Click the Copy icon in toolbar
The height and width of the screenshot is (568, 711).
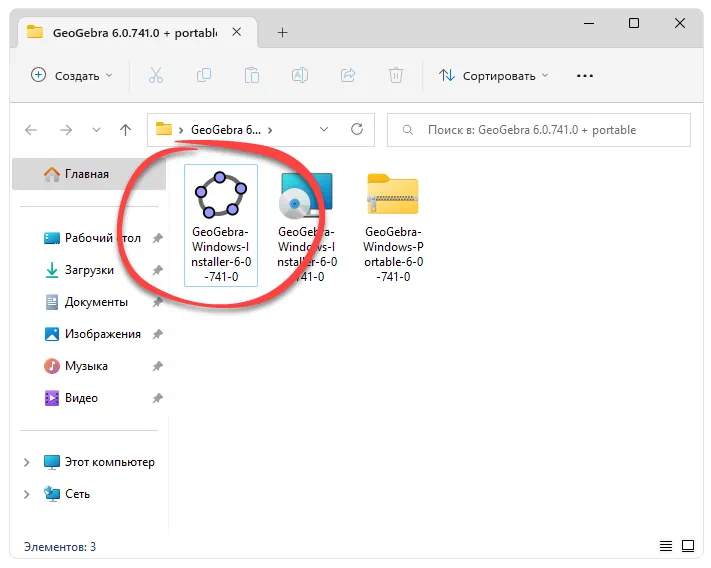(204, 75)
